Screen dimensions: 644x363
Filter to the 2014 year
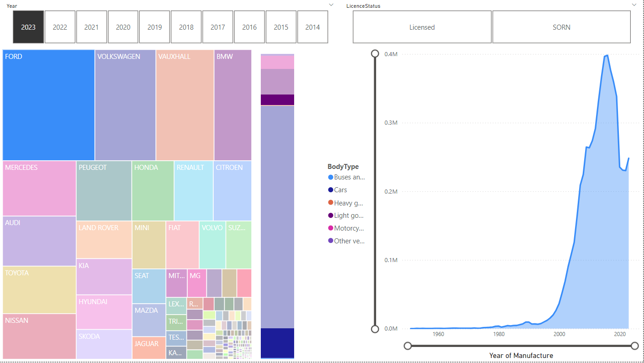tap(313, 27)
